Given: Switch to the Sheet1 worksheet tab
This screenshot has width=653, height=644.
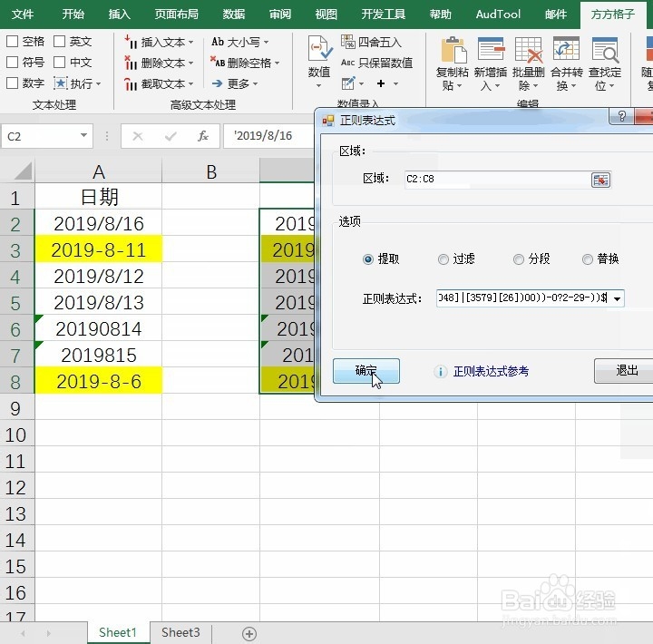Looking at the screenshot, I should (x=118, y=632).
